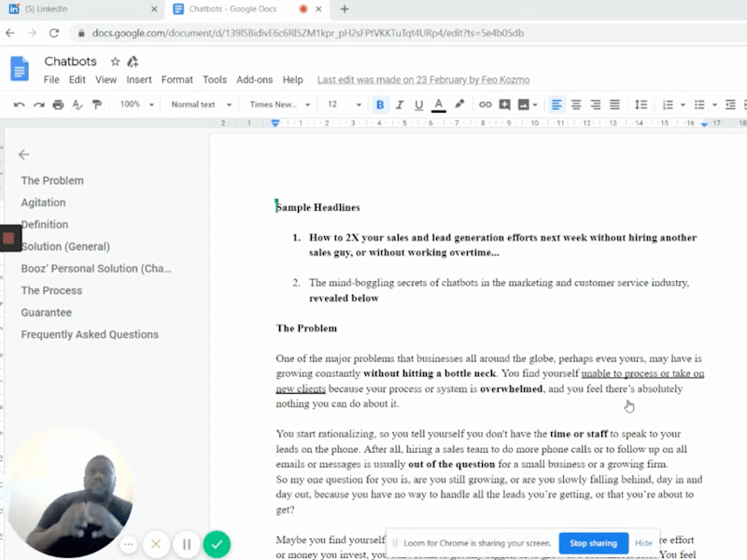747x560 pixels.
Task: Open the Insert menu
Action: click(138, 79)
